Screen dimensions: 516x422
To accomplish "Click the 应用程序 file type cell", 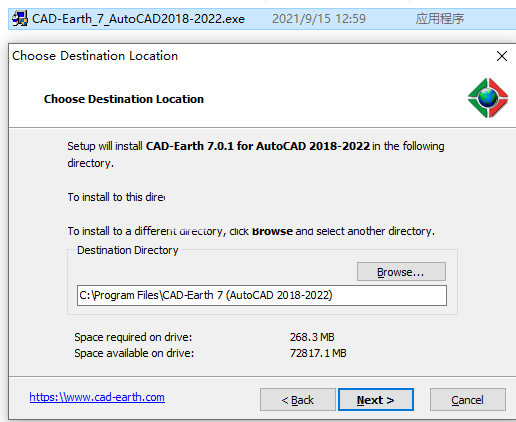I will (x=440, y=19).
